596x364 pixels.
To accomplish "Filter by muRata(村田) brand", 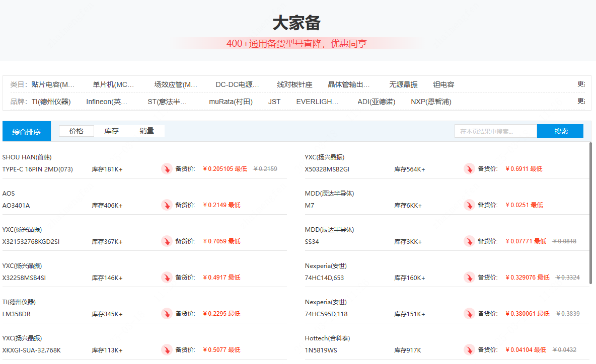I will point(231,102).
